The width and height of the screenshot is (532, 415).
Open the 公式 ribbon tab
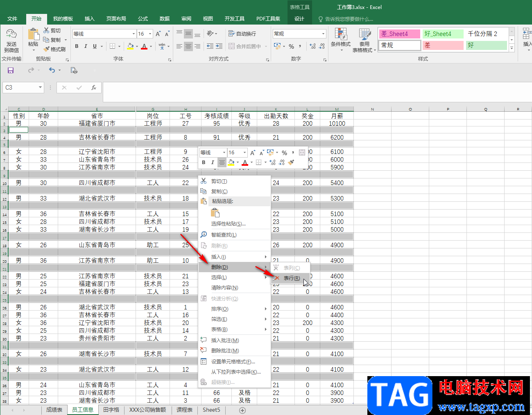[x=143, y=19]
